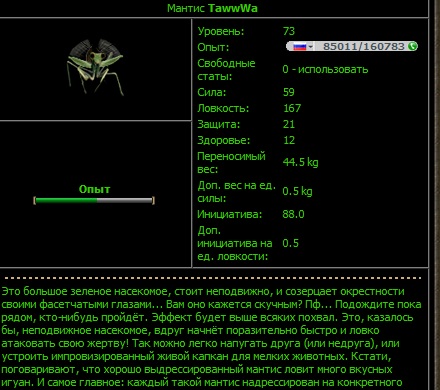The image size is (440, 390).
Task: Click the strength value 59
Action: click(289, 92)
